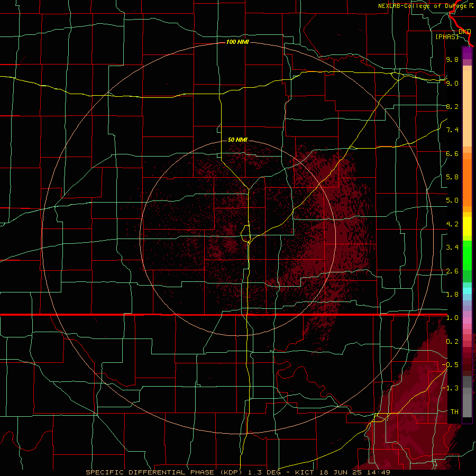Image resolution: width=476 pixels, height=476 pixels.
Task: Click the "8.2" scale label
Action: 452,106
